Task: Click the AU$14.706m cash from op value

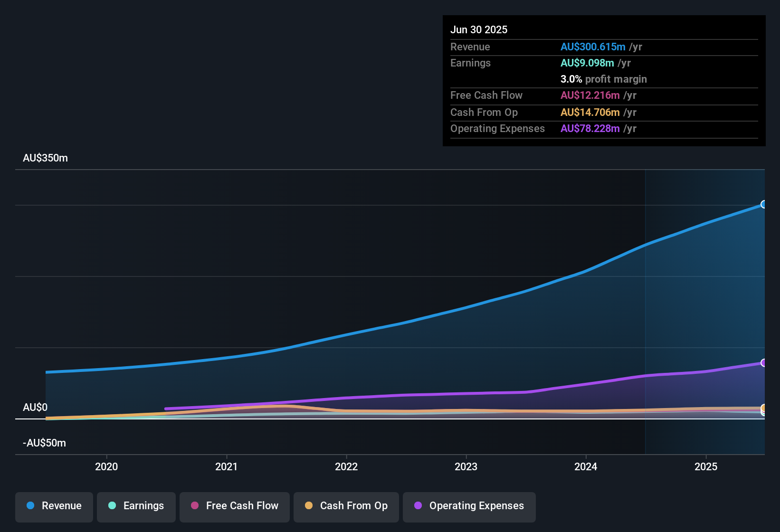Action: (x=590, y=112)
